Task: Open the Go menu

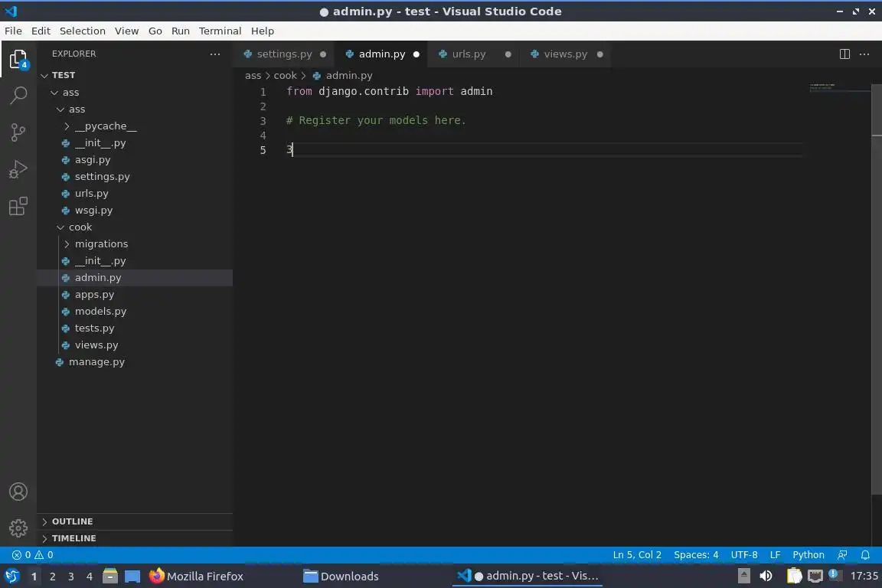Action: pyautogui.click(x=155, y=31)
